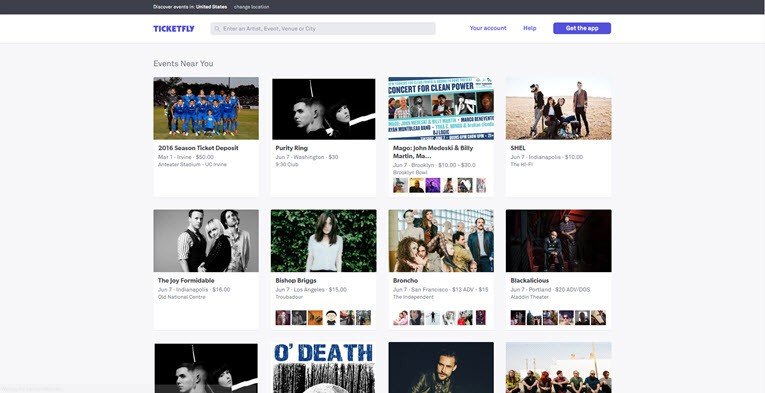765x393 pixels.
Task: Click first attendee avatar under Mago event
Action: coord(400,185)
